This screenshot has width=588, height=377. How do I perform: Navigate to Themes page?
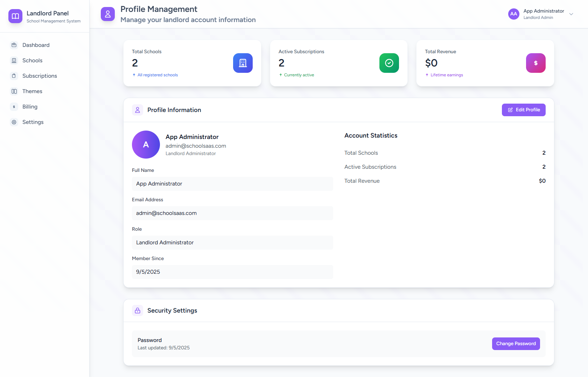(32, 91)
